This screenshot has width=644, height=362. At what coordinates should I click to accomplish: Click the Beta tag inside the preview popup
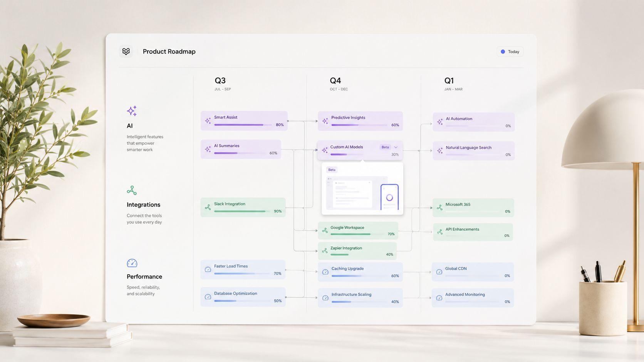[332, 170]
